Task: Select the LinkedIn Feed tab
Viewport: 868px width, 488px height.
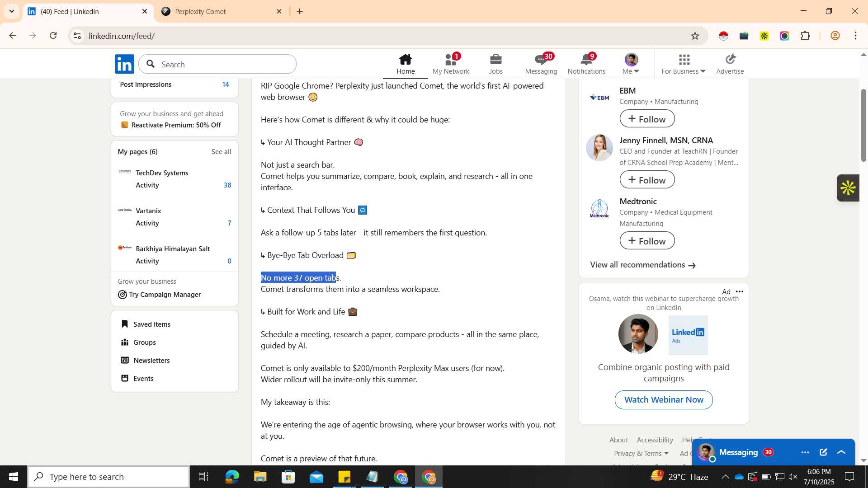Action: pos(87,11)
